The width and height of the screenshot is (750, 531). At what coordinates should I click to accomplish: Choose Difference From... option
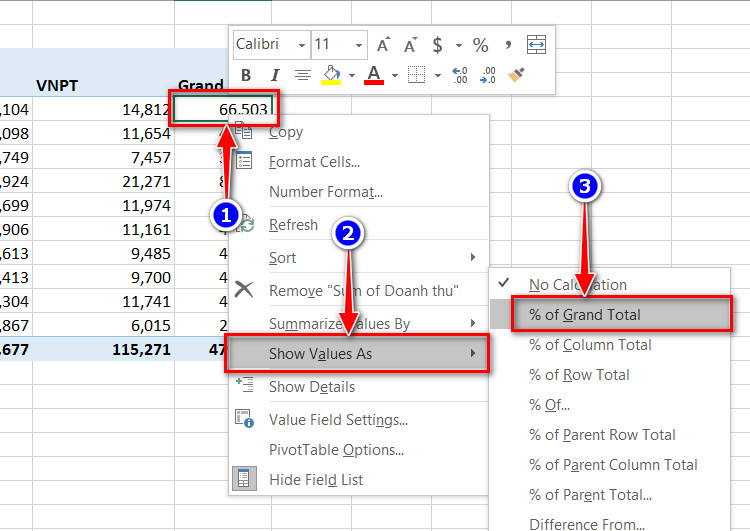tap(610, 523)
